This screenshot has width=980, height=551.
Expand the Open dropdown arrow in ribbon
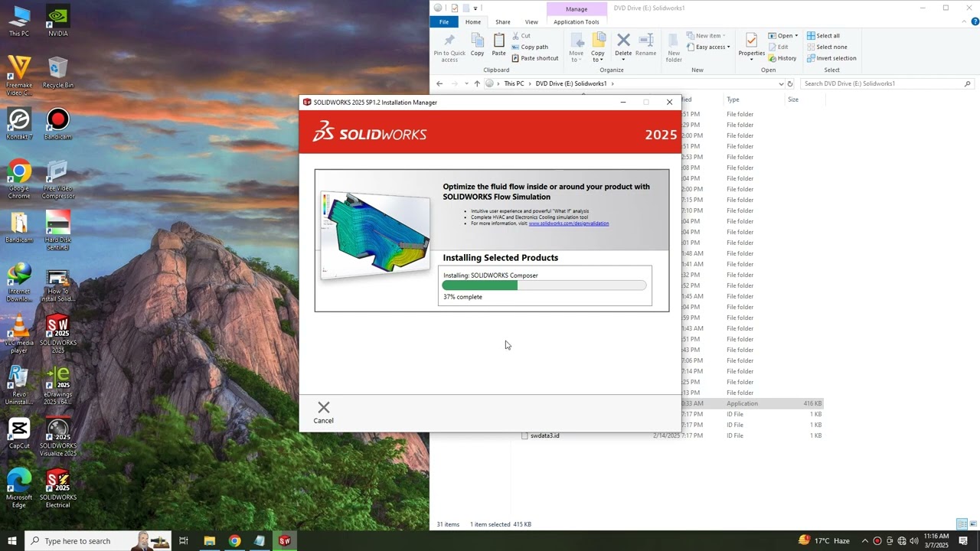pyautogui.click(x=796, y=36)
